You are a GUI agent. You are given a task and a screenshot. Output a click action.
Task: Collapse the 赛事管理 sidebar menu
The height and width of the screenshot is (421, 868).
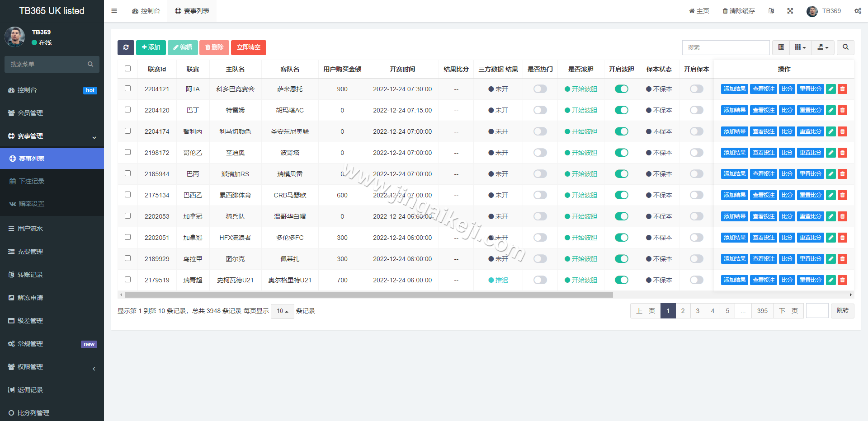point(52,136)
